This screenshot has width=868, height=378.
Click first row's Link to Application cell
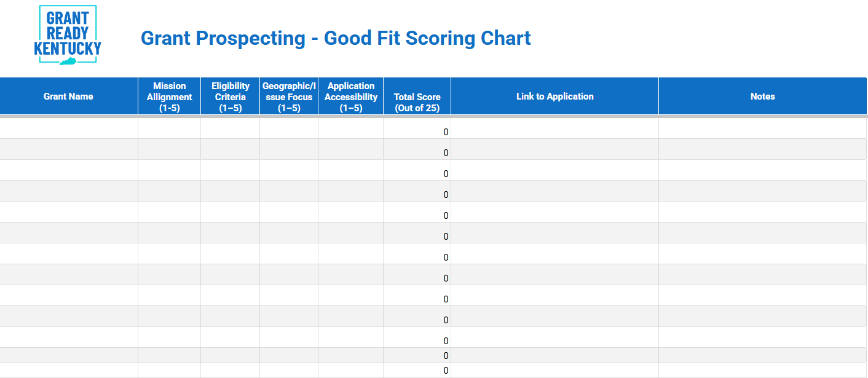click(x=555, y=128)
